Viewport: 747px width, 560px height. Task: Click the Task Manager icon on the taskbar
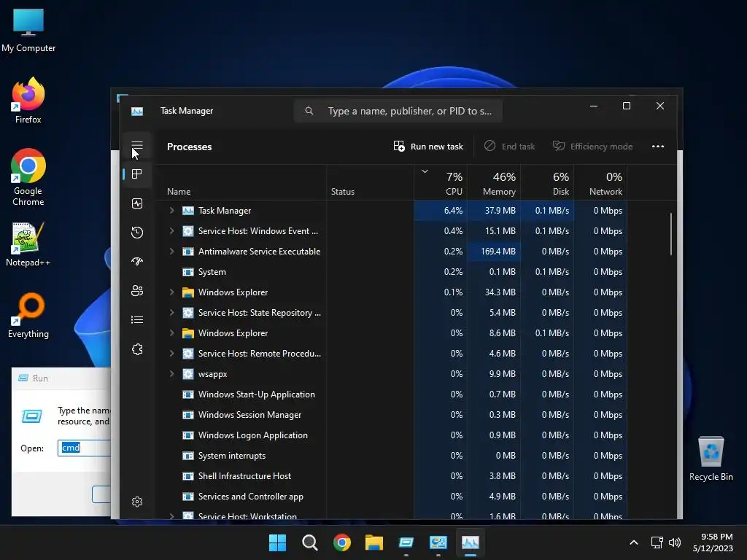pyautogui.click(x=471, y=542)
